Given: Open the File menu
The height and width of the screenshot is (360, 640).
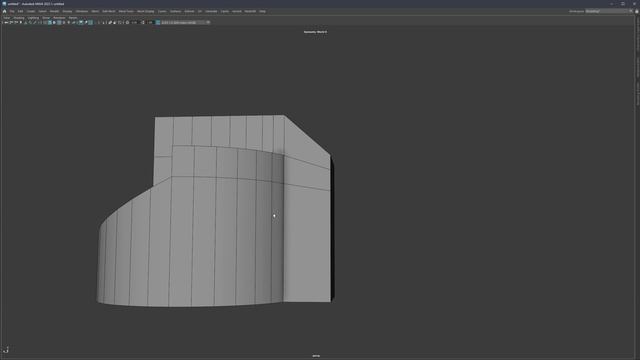Looking at the screenshot, I should [12, 11].
